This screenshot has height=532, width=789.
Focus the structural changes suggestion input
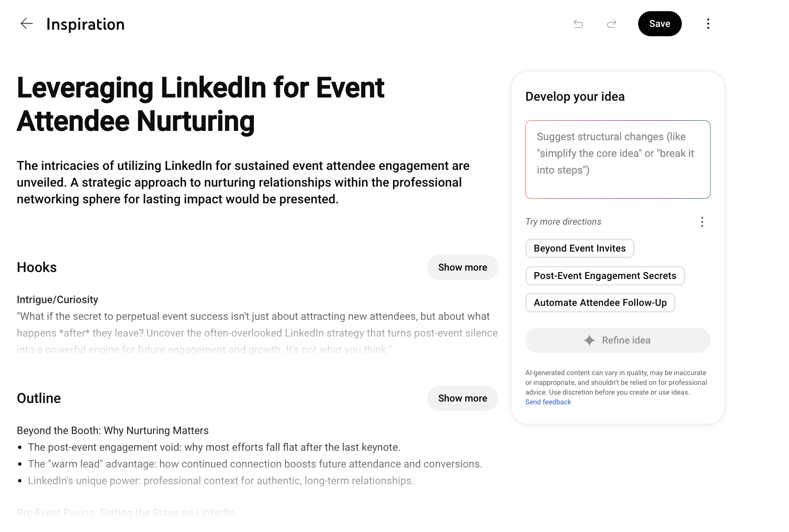point(618,159)
